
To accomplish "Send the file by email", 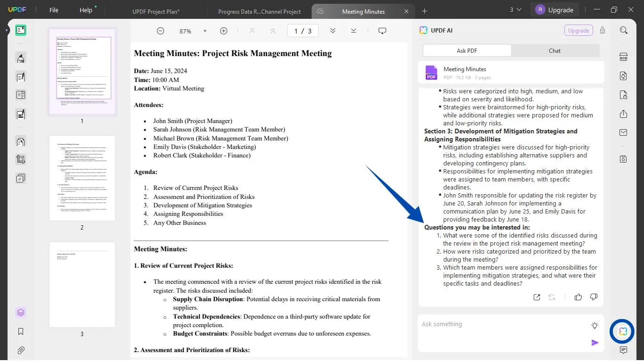I will (x=624, y=133).
